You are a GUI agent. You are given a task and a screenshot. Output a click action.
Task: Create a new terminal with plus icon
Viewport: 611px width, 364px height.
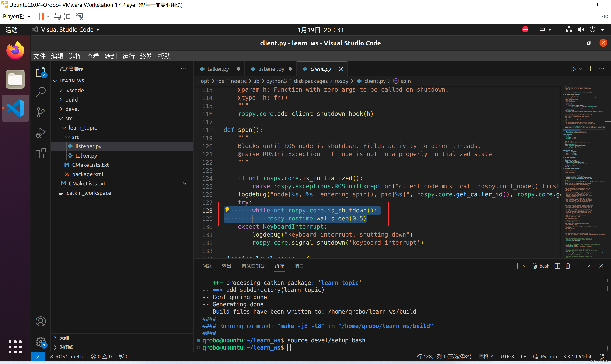tap(517, 266)
